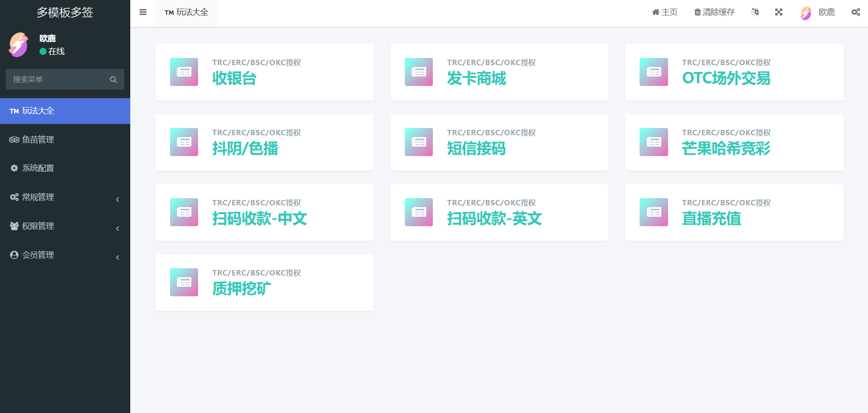Click the search magnifier icon in sidebar
This screenshot has height=413, width=868.
coord(113,80)
